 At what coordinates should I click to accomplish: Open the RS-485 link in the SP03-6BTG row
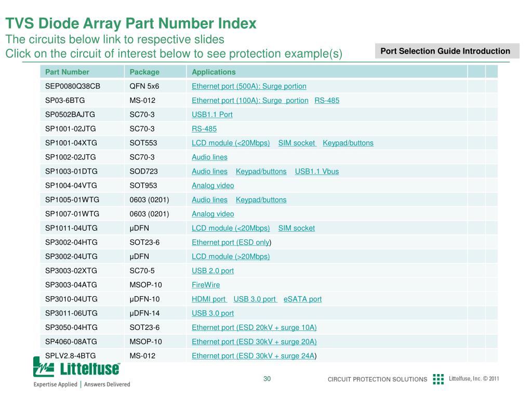(326, 100)
